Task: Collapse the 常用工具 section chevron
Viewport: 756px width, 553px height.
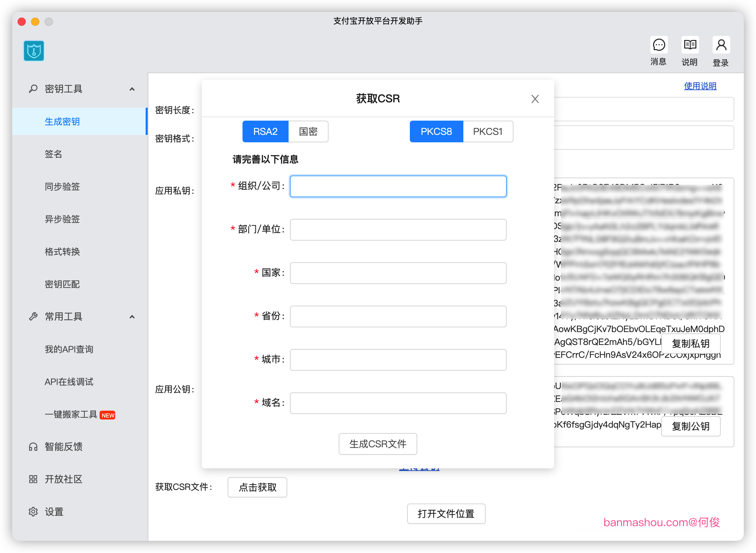Action: [x=132, y=317]
